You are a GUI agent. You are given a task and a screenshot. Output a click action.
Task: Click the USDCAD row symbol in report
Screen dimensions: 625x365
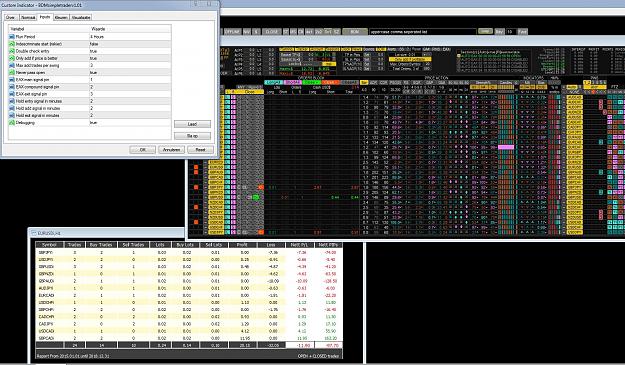pos(46,331)
